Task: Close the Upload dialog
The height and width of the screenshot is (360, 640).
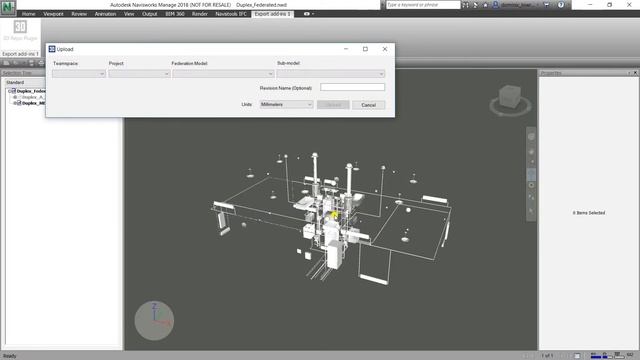Action: (x=384, y=49)
